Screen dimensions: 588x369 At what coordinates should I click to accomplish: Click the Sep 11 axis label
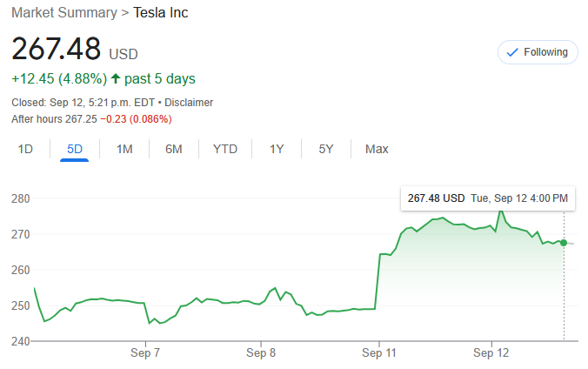coord(378,353)
